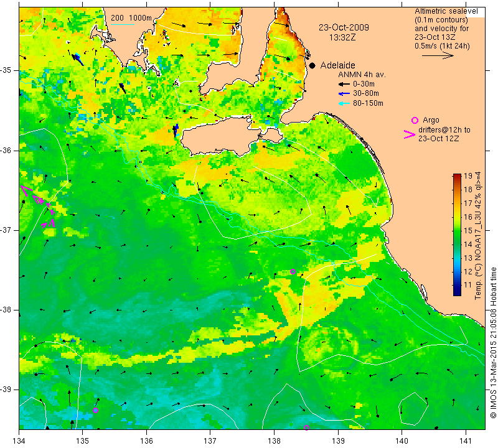The width and height of the screenshot is (498, 448).
Task: Click the '0-30m' depth label
Action: [x=364, y=84]
